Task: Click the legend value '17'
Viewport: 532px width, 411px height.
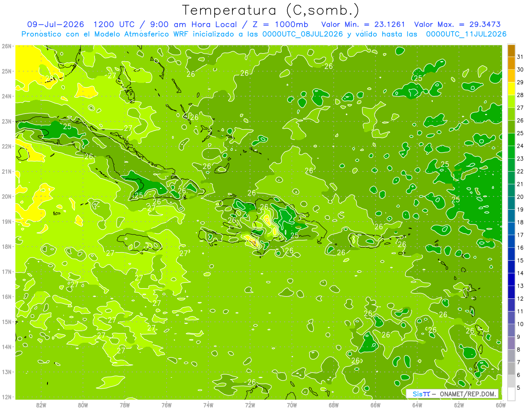Action: click(x=520, y=235)
